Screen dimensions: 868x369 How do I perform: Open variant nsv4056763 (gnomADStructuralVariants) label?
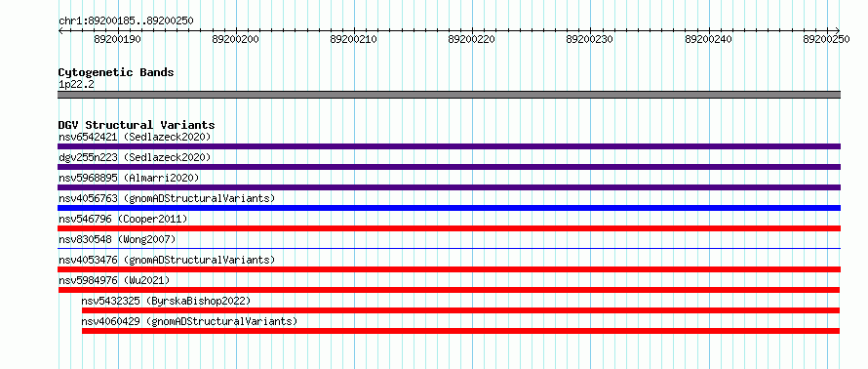(x=167, y=198)
